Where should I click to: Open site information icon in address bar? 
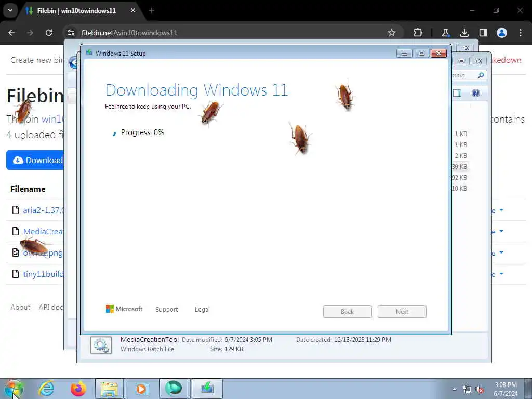(71, 33)
